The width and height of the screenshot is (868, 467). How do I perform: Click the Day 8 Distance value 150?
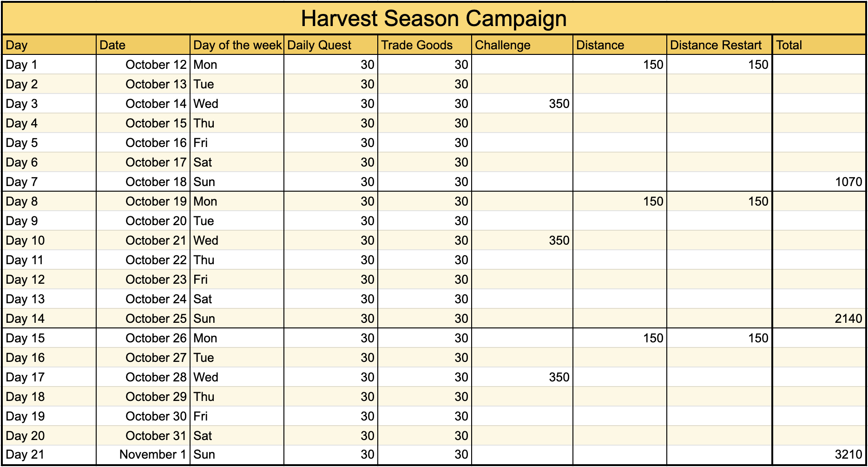[x=620, y=201]
